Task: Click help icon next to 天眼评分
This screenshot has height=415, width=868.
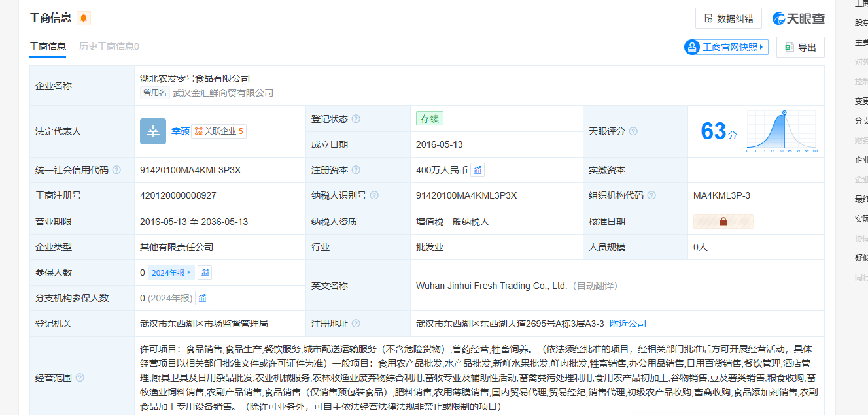Action: [633, 131]
